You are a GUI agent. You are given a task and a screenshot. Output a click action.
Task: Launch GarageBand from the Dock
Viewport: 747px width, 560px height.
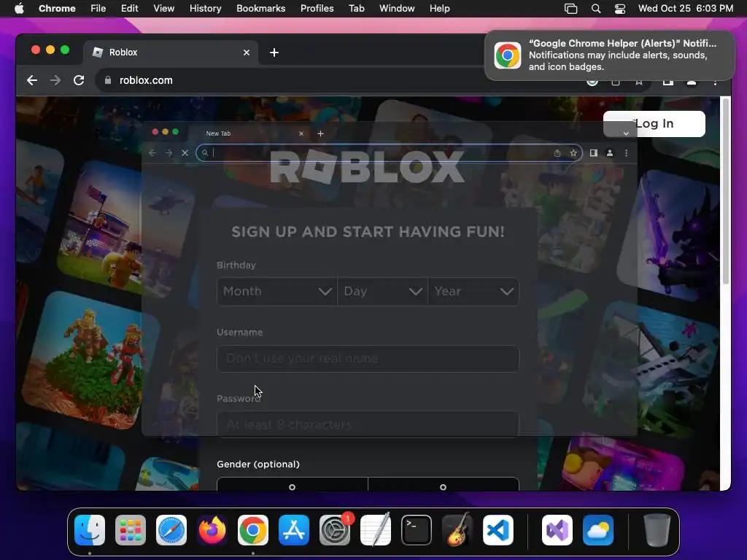[x=457, y=530]
